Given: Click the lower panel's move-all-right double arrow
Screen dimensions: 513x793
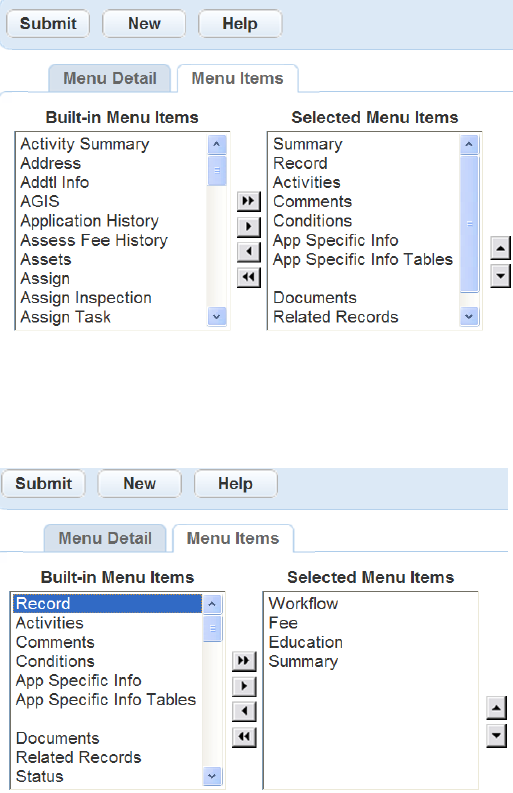Looking at the screenshot, I should pyautogui.click(x=244, y=660).
